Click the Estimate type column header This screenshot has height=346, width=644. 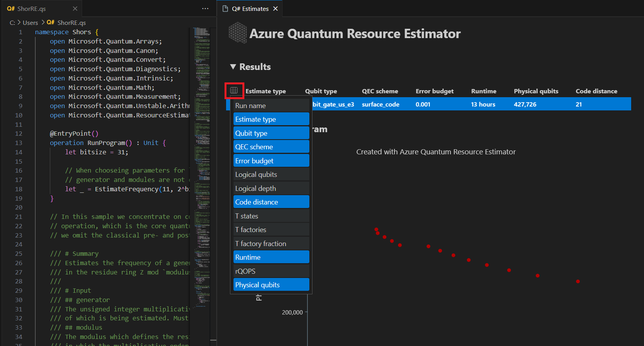(x=266, y=91)
